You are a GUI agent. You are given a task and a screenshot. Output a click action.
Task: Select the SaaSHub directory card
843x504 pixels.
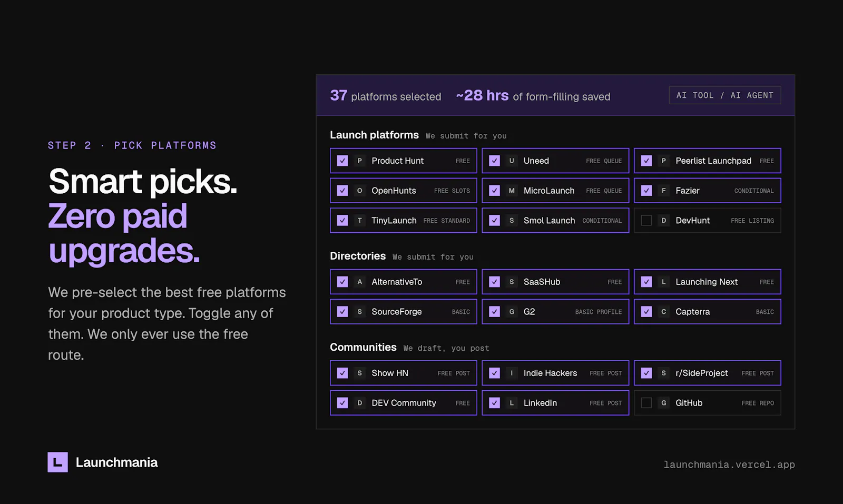click(555, 282)
